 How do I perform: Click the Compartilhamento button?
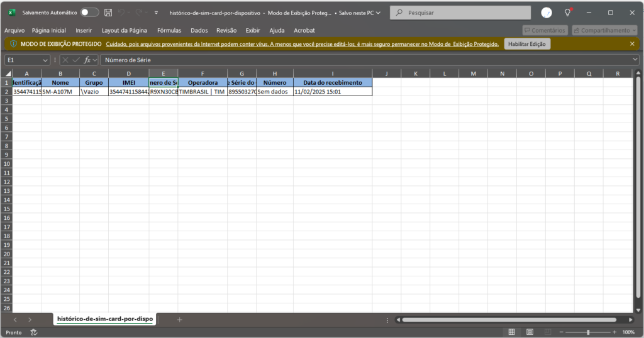[604, 30]
